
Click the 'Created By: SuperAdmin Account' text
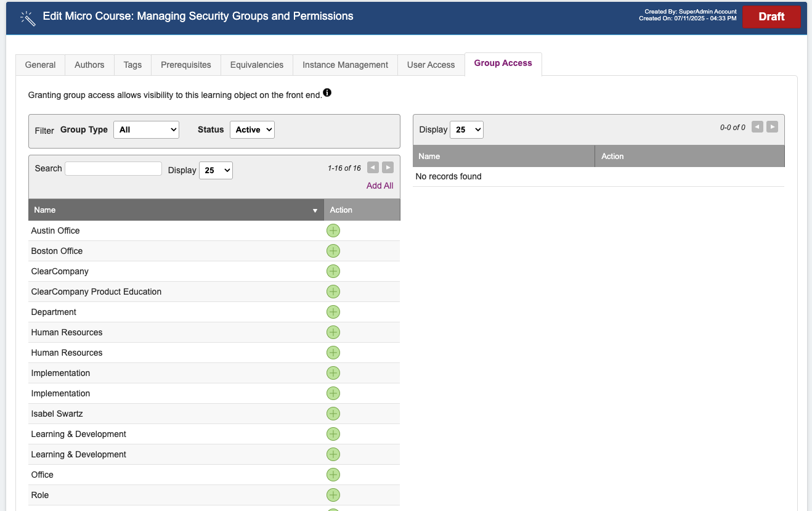tap(691, 12)
